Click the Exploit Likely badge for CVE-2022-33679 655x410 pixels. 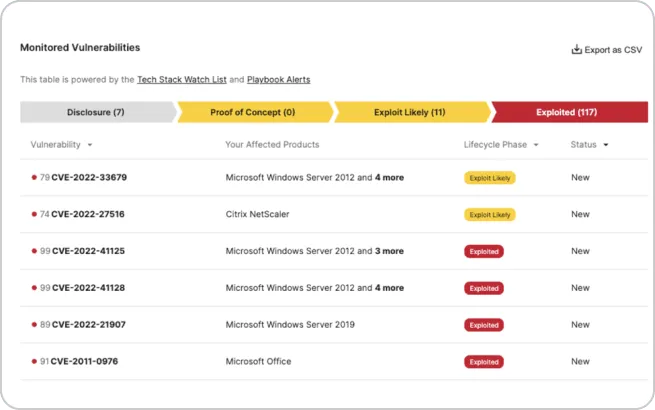tap(489, 178)
